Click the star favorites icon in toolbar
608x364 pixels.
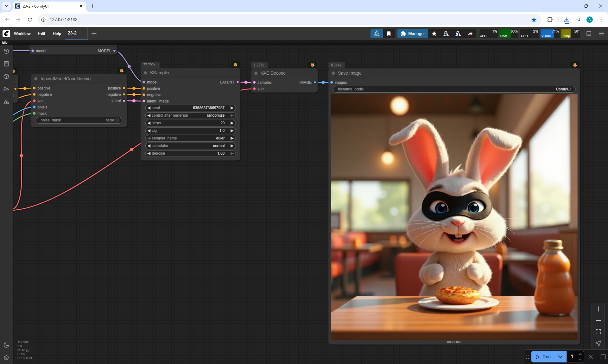(x=434, y=34)
